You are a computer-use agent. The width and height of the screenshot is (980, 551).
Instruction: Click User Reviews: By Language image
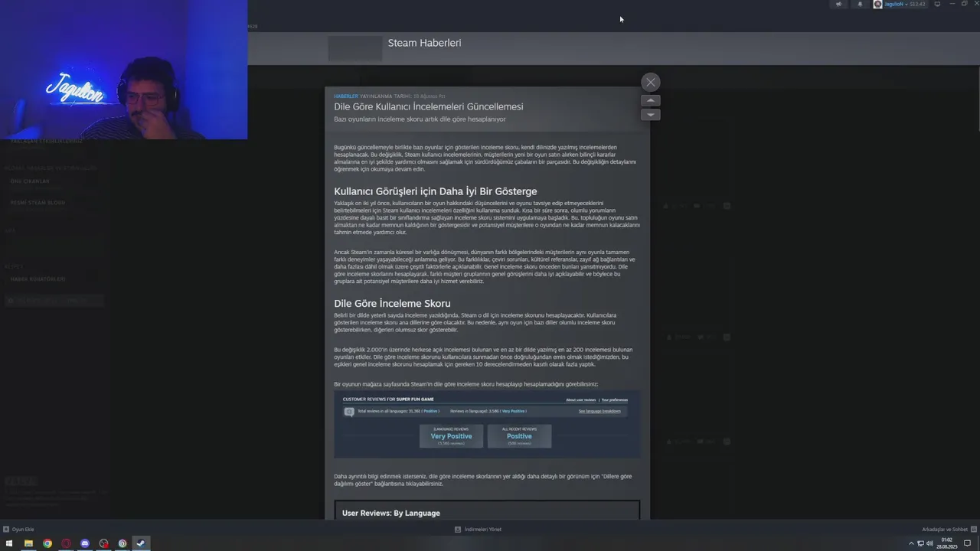point(487,510)
